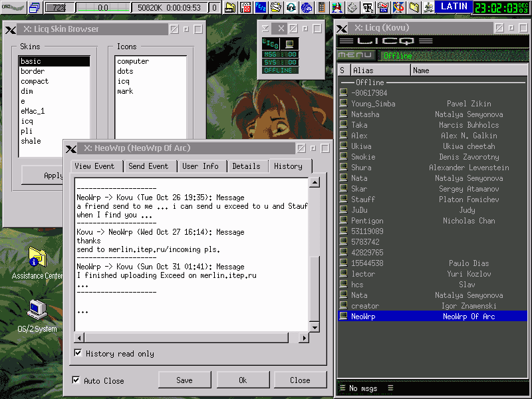532x399 pixels.
Task: Select the "compact" skin in the Skins list
Action: [x=55, y=81]
